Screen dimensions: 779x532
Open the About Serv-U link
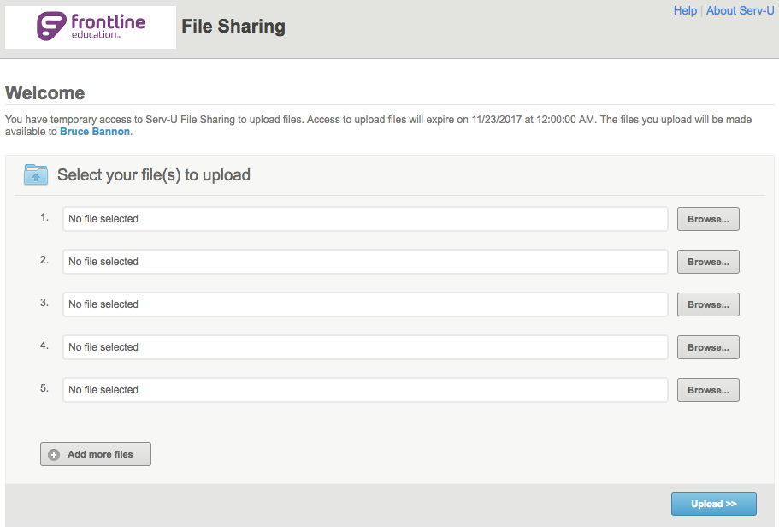pos(740,11)
